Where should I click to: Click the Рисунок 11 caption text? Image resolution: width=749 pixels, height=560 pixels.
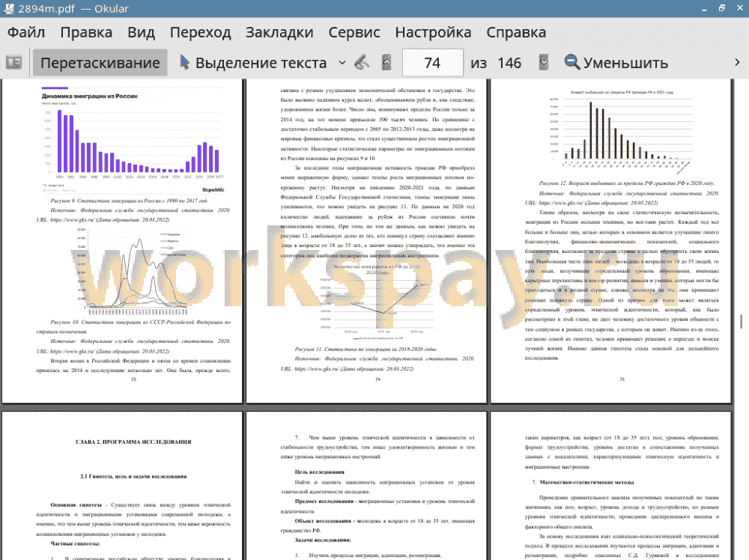[x=366, y=349]
